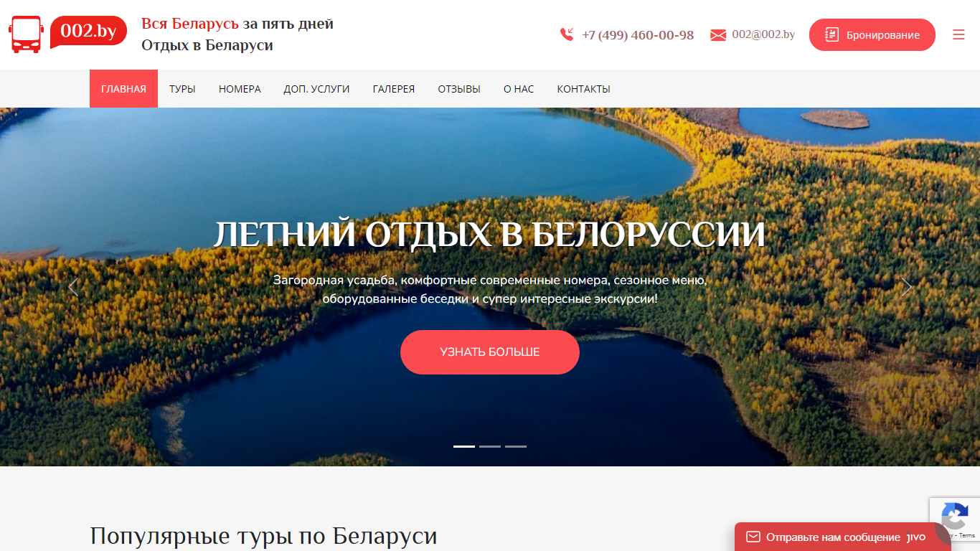The height and width of the screenshot is (551, 980).
Task: Click the reCAPTCHA badge icon
Action: tap(955, 518)
